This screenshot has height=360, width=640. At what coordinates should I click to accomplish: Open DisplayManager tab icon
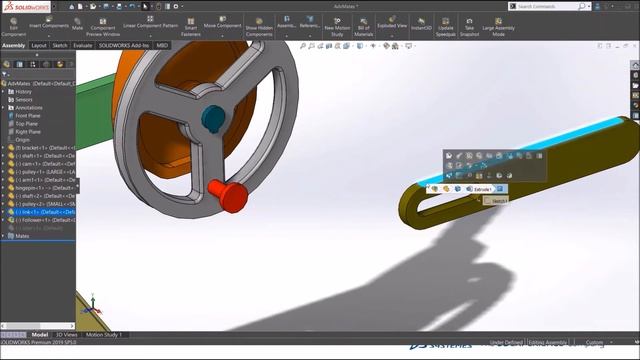pos(60,64)
